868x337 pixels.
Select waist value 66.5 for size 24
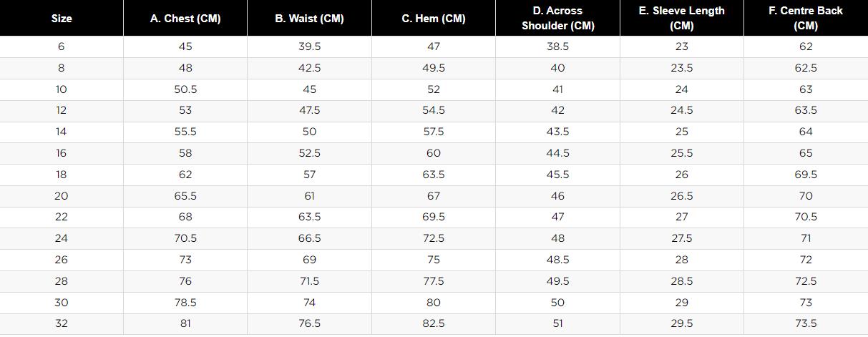pyautogui.click(x=309, y=238)
